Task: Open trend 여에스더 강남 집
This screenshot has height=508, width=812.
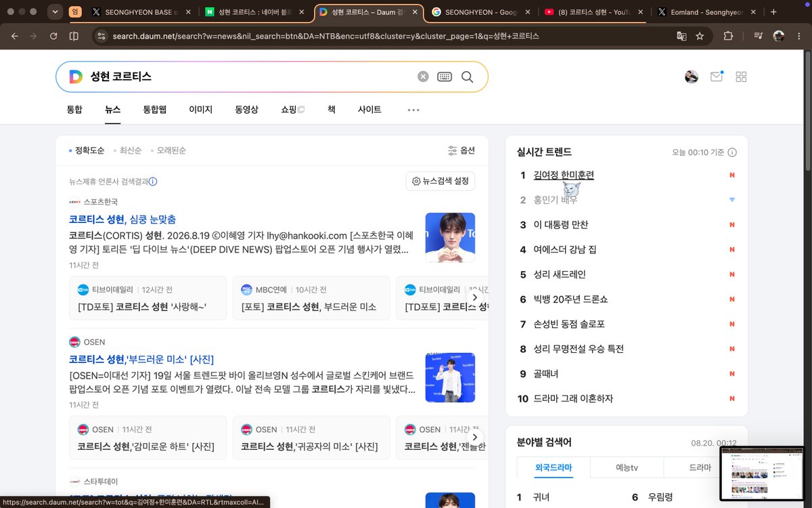Action: pos(565,250)
